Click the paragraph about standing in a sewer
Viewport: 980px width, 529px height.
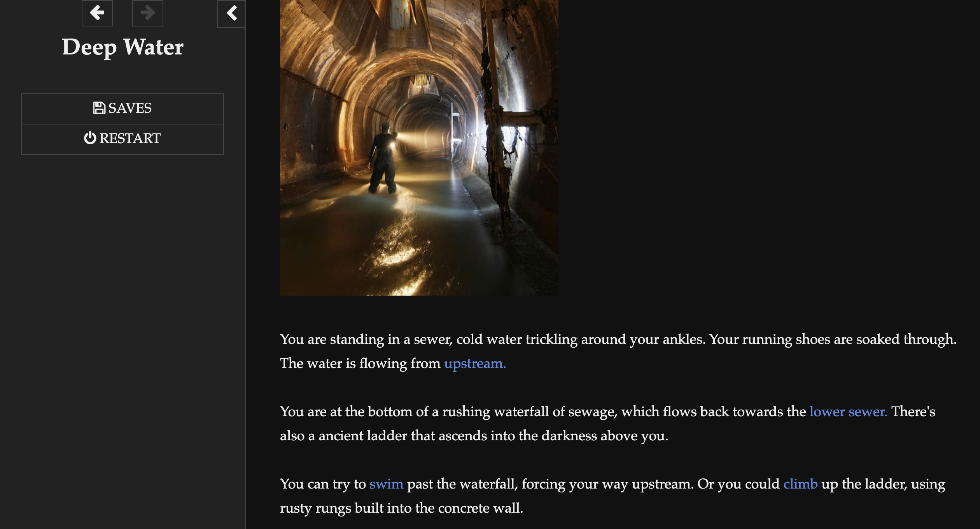(618, 351)
